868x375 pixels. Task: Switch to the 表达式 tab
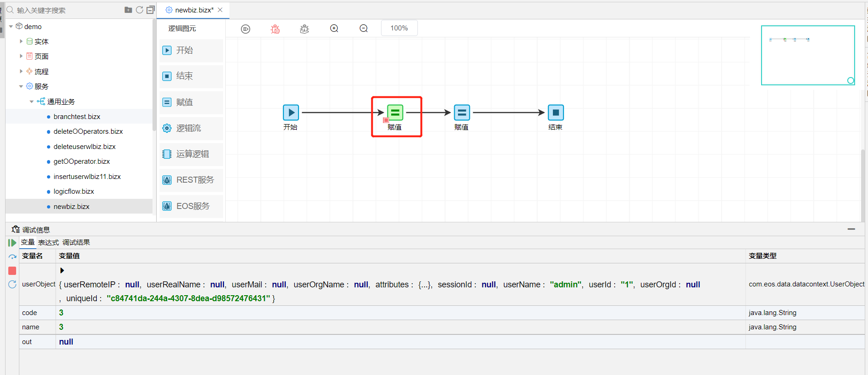click(x=48, y=243)
